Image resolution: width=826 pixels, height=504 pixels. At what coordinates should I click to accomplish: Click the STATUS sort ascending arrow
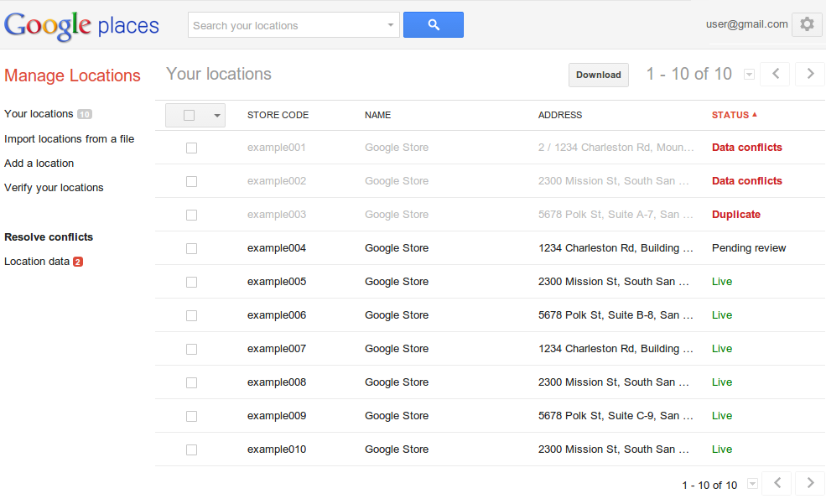(755, 114)
